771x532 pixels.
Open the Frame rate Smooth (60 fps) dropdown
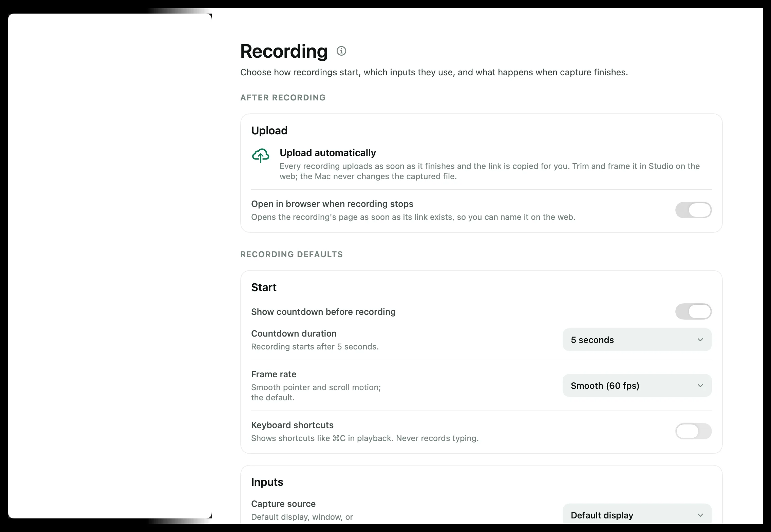[x=637, y=385]
